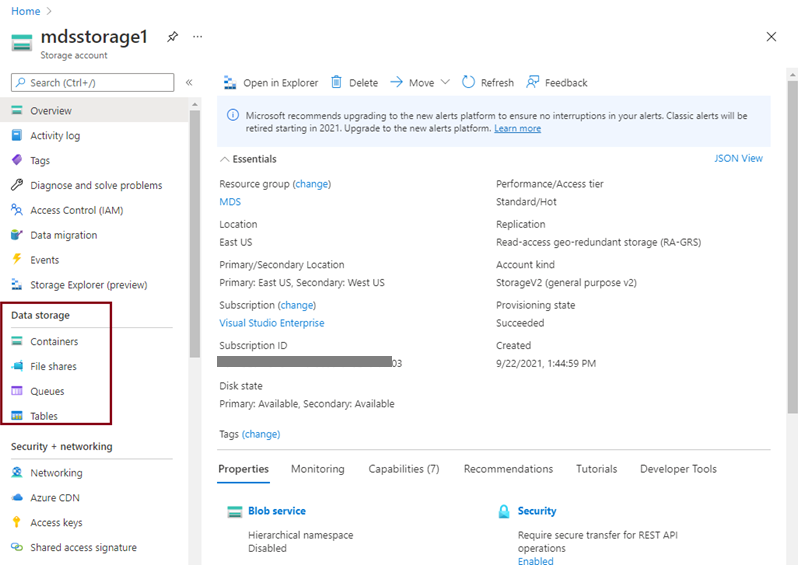The width and height of the screenshot is (798, 565).
Task: Switch to the Recommendations tab
Action: pos(508,469)
